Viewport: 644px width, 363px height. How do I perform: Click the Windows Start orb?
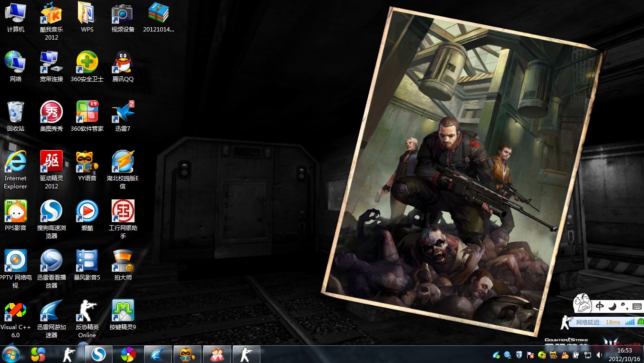[11, 354]
